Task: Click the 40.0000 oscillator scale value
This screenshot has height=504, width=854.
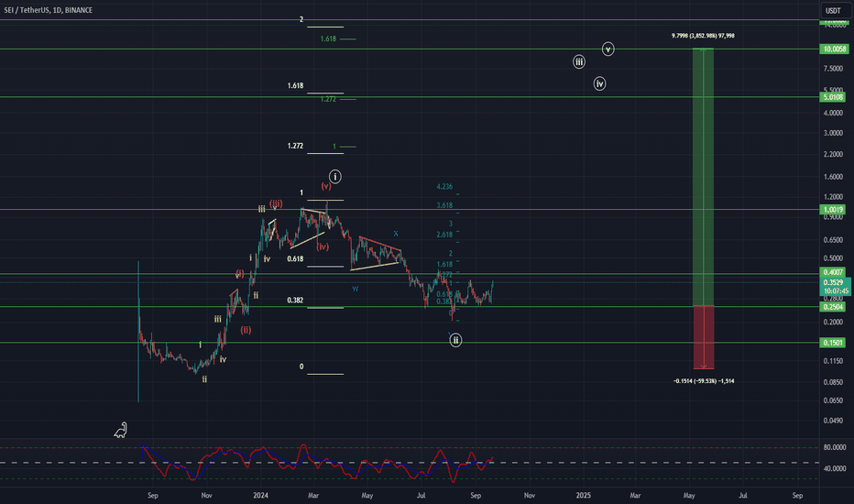Action: pyautogui.click(x=835, y=468)
